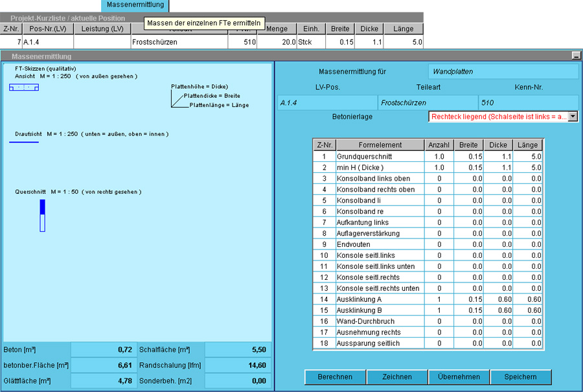
Task: Click the Menge column header
Action: (x=277, y=29)
